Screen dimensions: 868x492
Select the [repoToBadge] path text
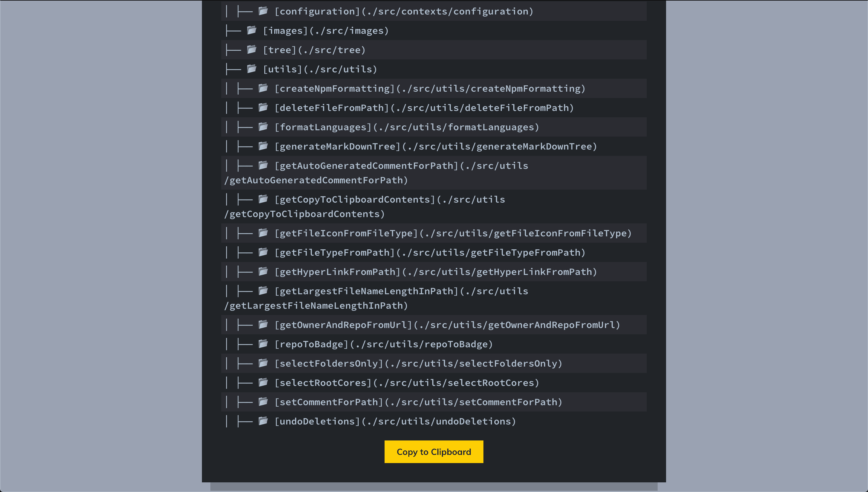click(x=384, y=344)
